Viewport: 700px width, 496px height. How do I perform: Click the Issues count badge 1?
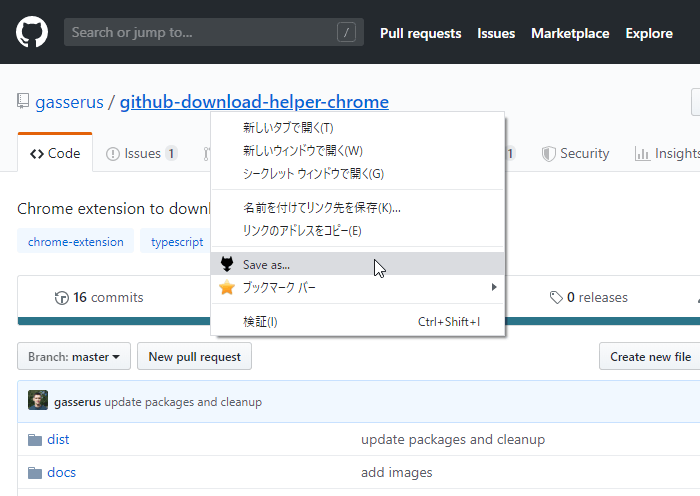(x=171, y=154)
